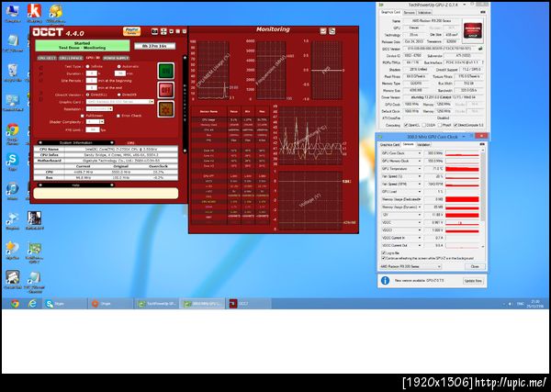The image size is (551, 392).
Task: Select the Automatic test type radio
Action: (118, 66)
